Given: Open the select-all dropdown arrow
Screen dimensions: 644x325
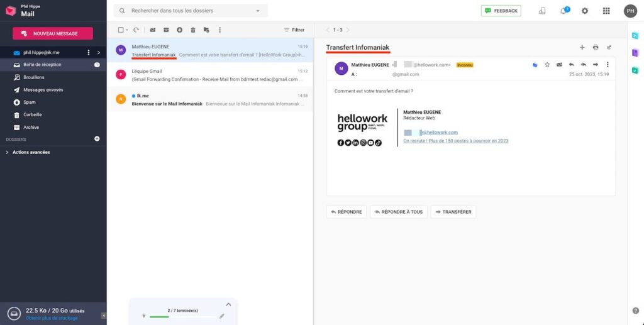Looking at the screenshot, I should click(x=127, y=30).
